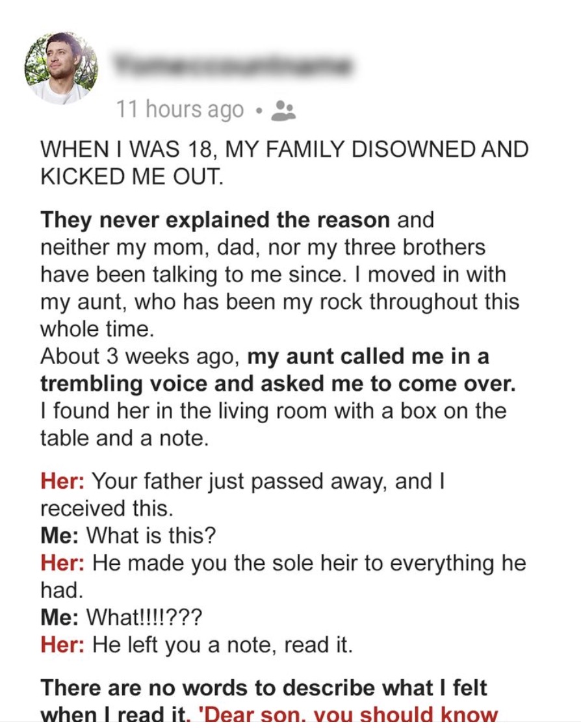
Task: Click "Me:" label before "What is this?"
Action: click(x=60, y=536)
